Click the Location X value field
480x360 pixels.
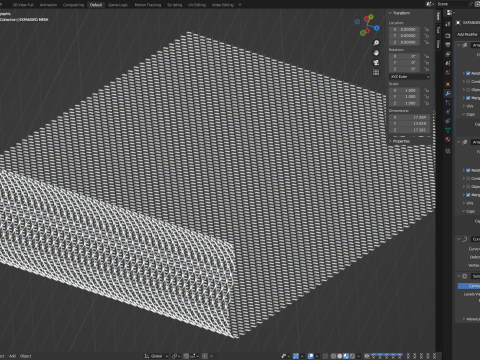[404, 29]
